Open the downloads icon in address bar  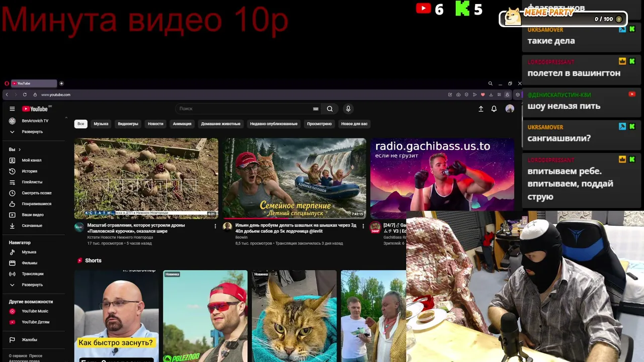point(491,95)
